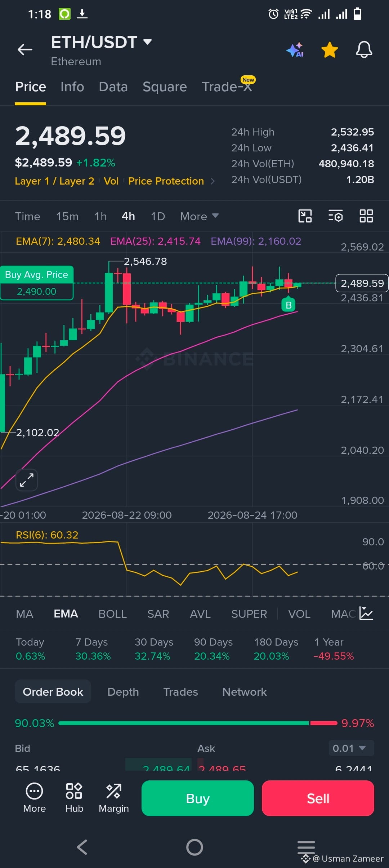Tap the 24h High value 2,532.95
Viewport: 389px width, 868px height.
tap(352, 132)
